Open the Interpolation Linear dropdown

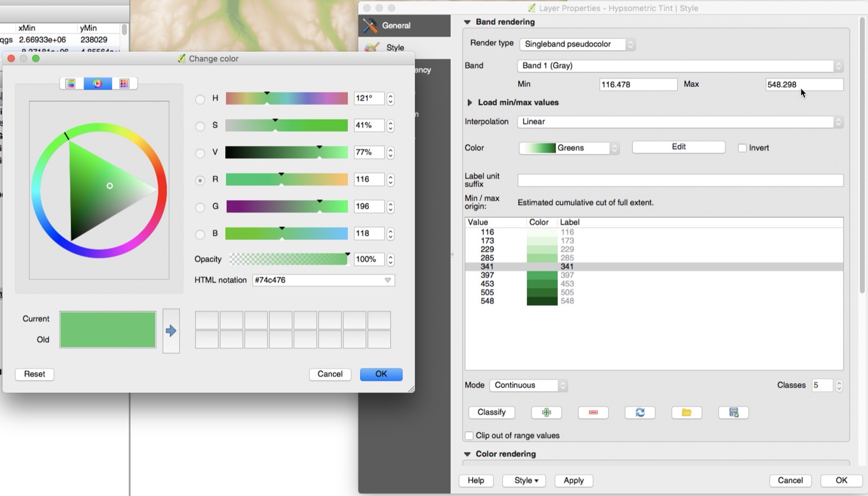680,122
